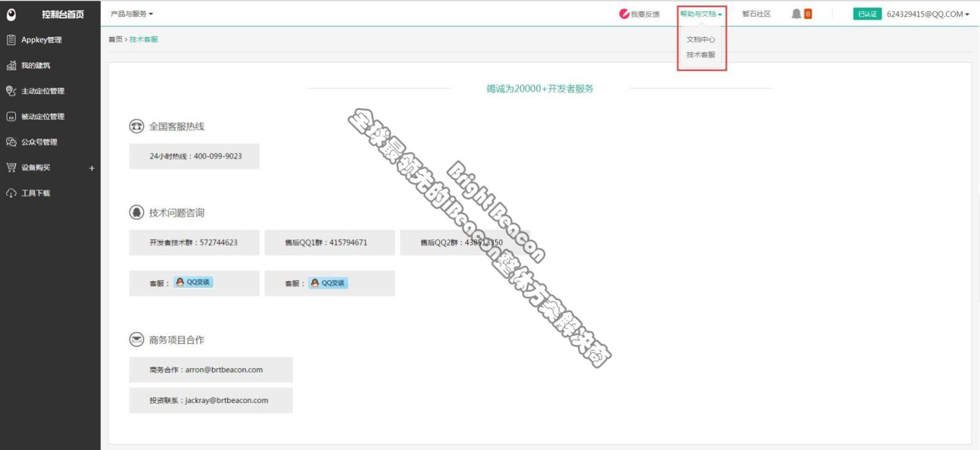Collapse the 帮助与文档 dropdown menu
980x450 pixels.
coord(701,13)
